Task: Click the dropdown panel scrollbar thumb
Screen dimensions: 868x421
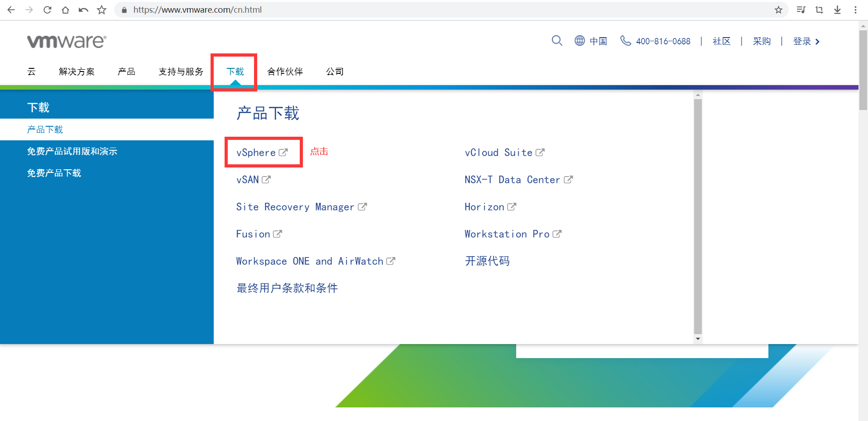Action: point(698,216)
